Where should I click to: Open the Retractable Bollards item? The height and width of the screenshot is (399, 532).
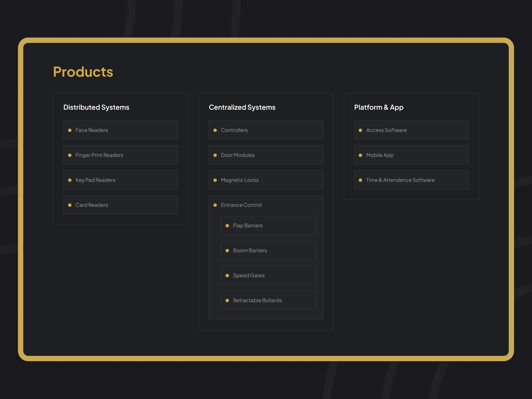257,300
